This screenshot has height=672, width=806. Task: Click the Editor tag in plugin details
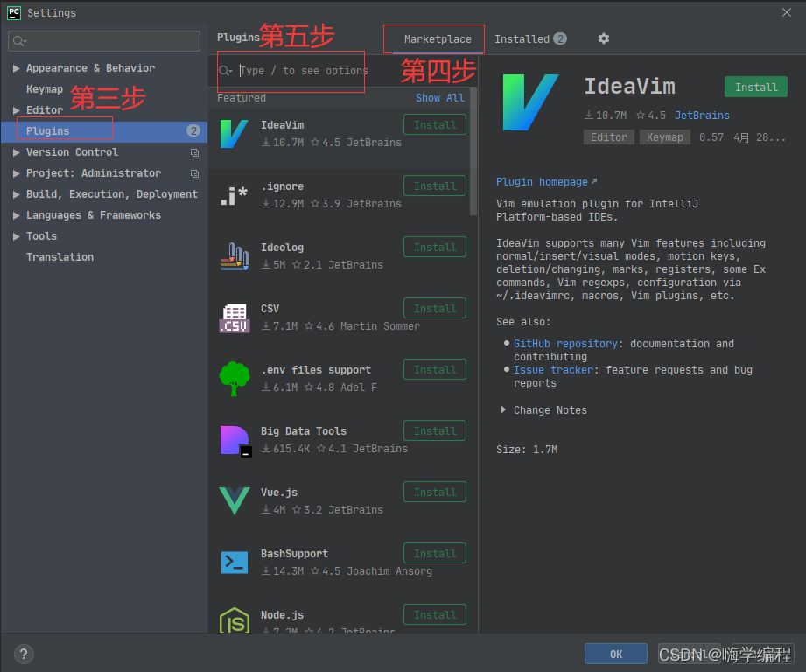pos(608,137)
